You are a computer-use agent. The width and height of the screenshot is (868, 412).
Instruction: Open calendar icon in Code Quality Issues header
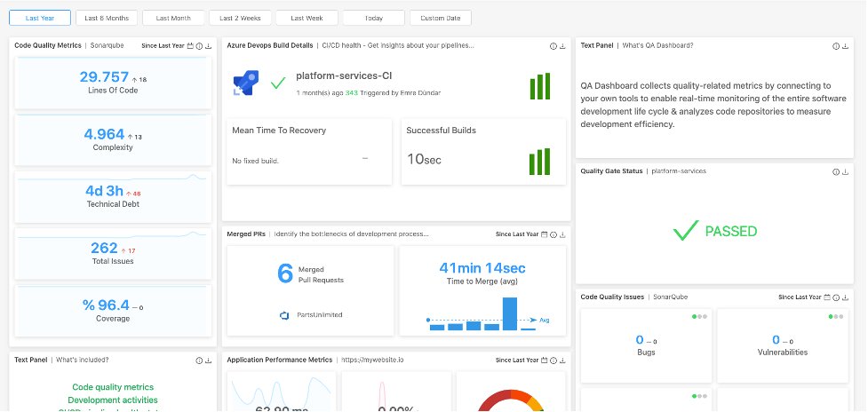(x=827, y=297)
